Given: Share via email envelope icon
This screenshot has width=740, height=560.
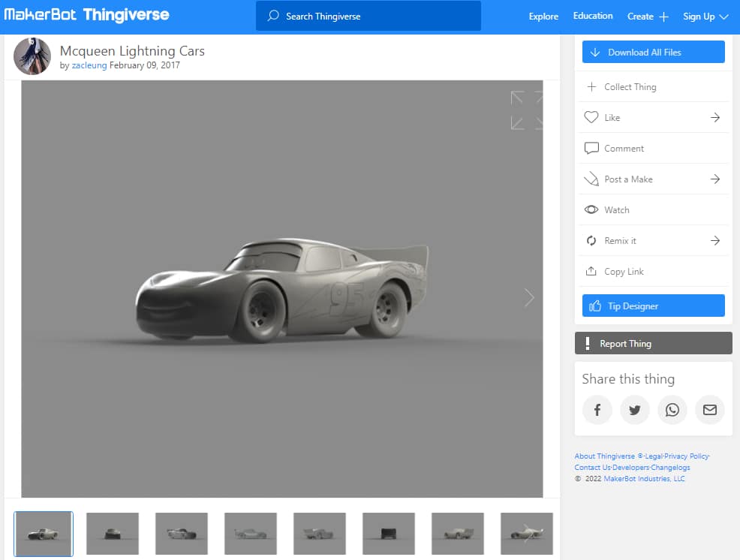Looking at the screenshot, I should tap(710, 410).
